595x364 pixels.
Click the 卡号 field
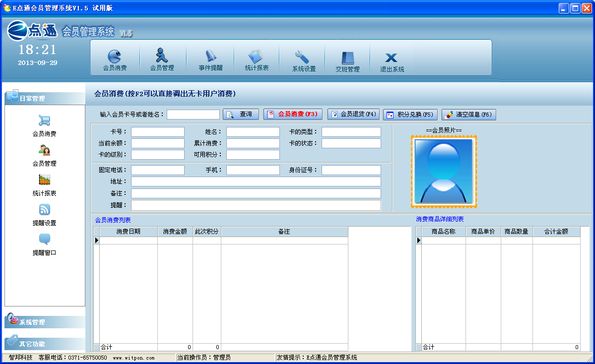point(158,131)
